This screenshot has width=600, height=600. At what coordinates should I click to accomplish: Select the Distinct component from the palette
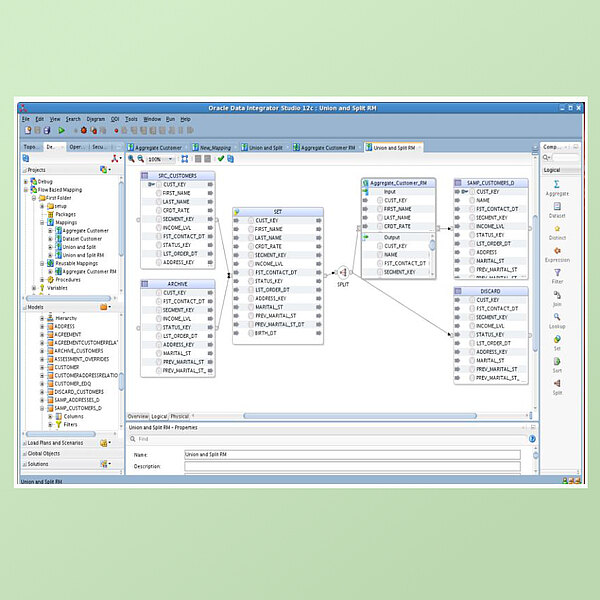point(557,228)
